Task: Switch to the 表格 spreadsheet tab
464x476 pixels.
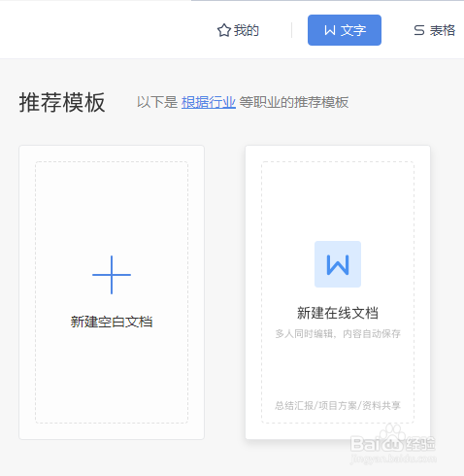Action: [434, 30]
